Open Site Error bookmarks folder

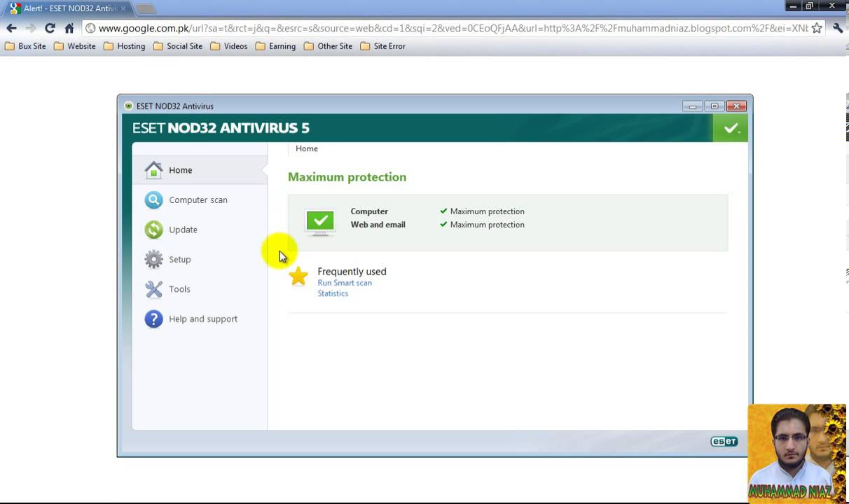[x=382, y=46]
